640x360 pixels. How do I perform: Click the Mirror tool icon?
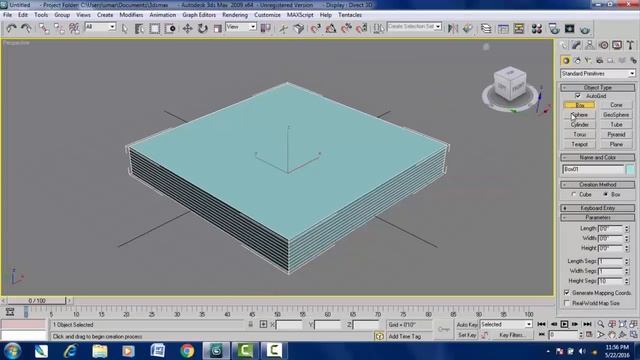click(453, 28)
